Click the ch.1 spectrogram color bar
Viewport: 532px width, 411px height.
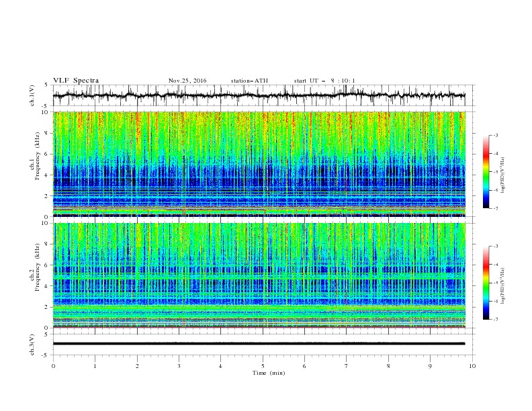pos(486,172)
